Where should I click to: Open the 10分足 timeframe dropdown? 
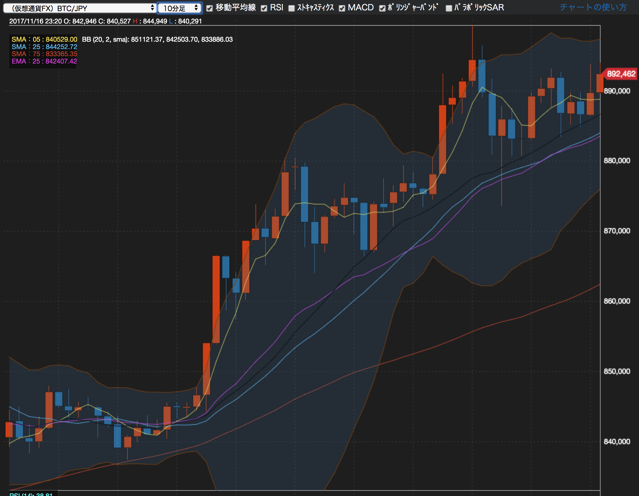pyautogui.click(x=180, y=8)
